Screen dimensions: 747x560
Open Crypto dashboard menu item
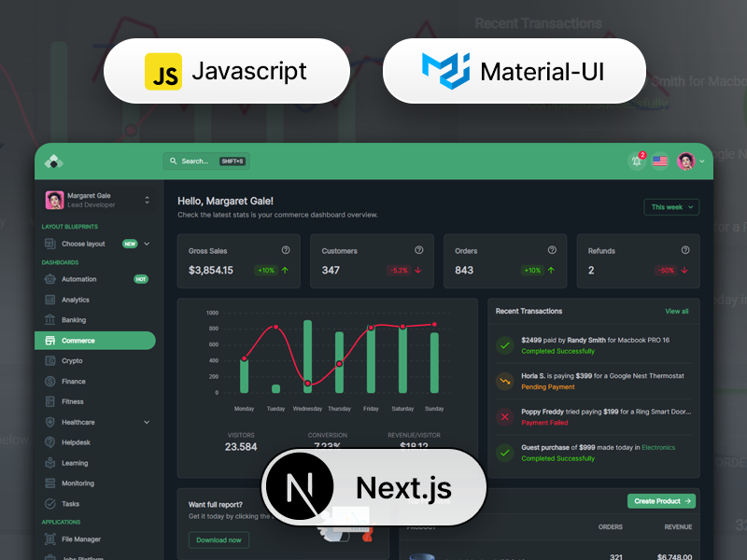tap(95, 360)
